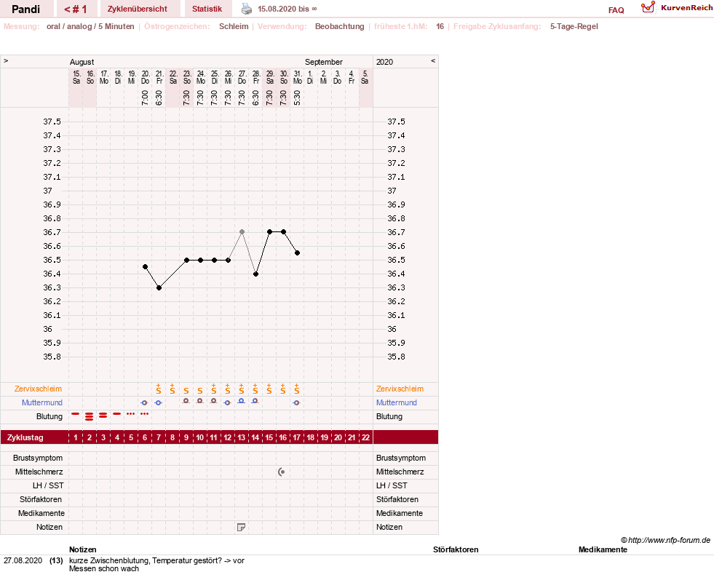Click the 7:00 measurement time on 20 August

click(x=146, y=98)
